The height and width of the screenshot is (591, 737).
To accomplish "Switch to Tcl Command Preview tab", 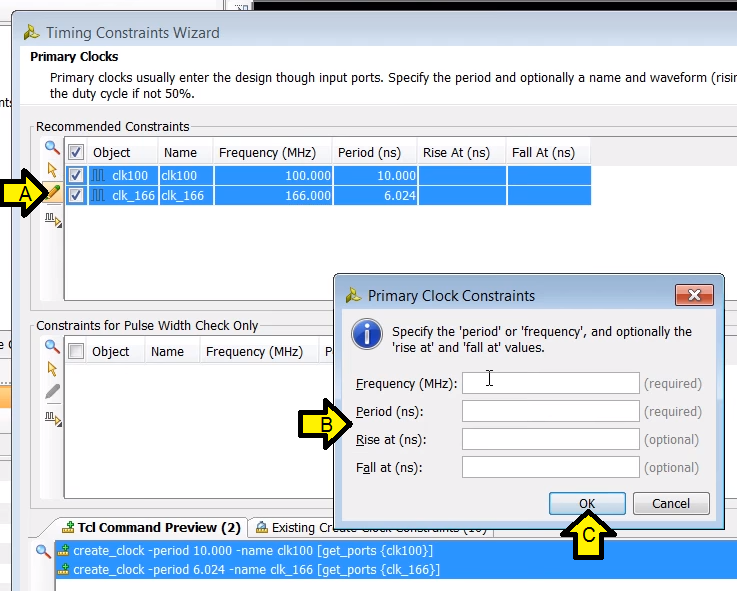I will (x=150, y=527).
